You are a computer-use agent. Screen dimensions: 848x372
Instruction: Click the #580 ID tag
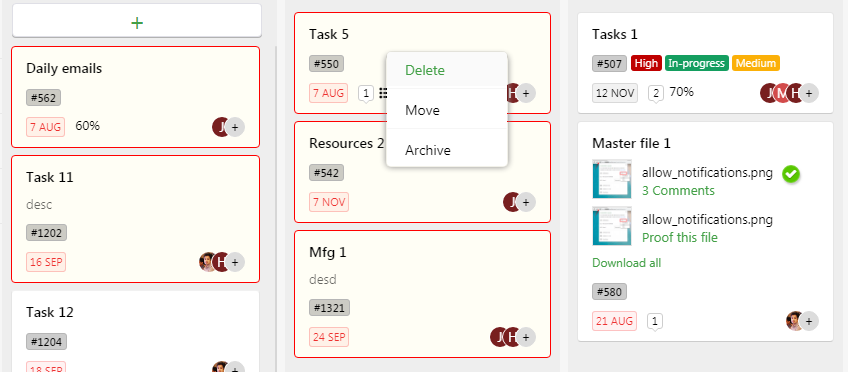coord(610,292)
